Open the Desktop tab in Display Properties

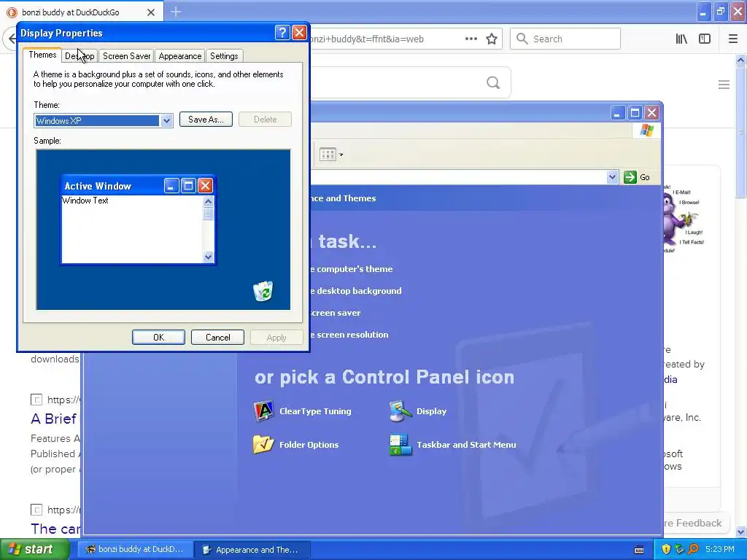coord(80,56)
